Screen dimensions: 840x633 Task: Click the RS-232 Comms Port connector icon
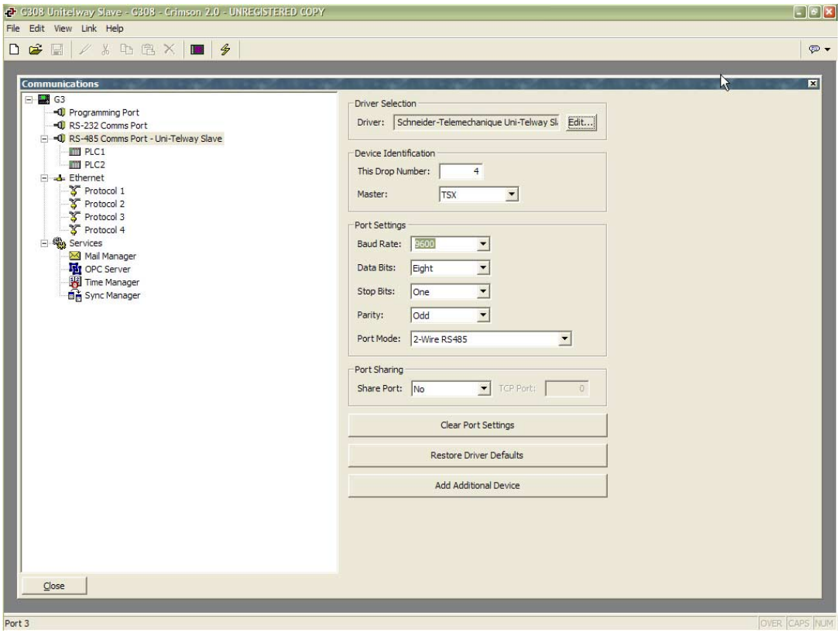60,125
